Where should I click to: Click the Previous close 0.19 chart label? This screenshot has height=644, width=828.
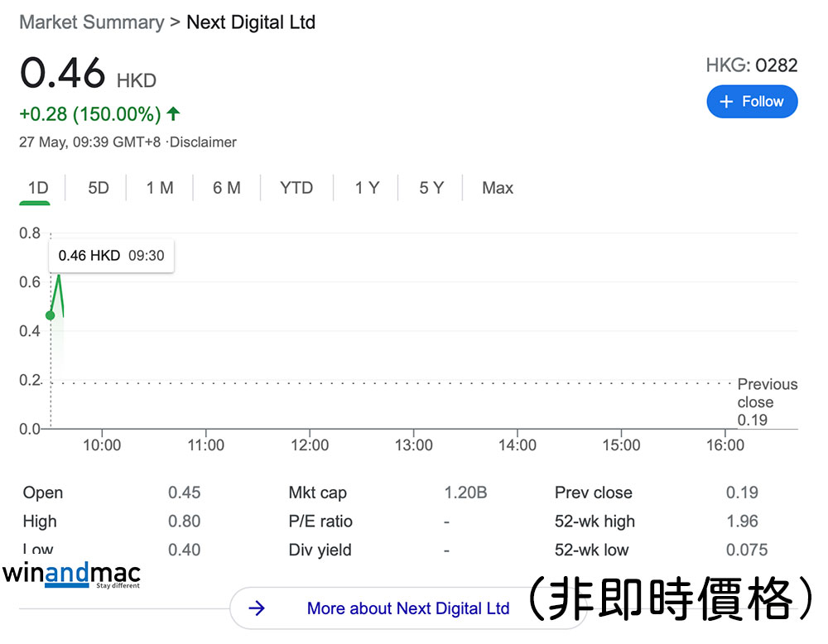pyautogui.click(x=767, y=401)
